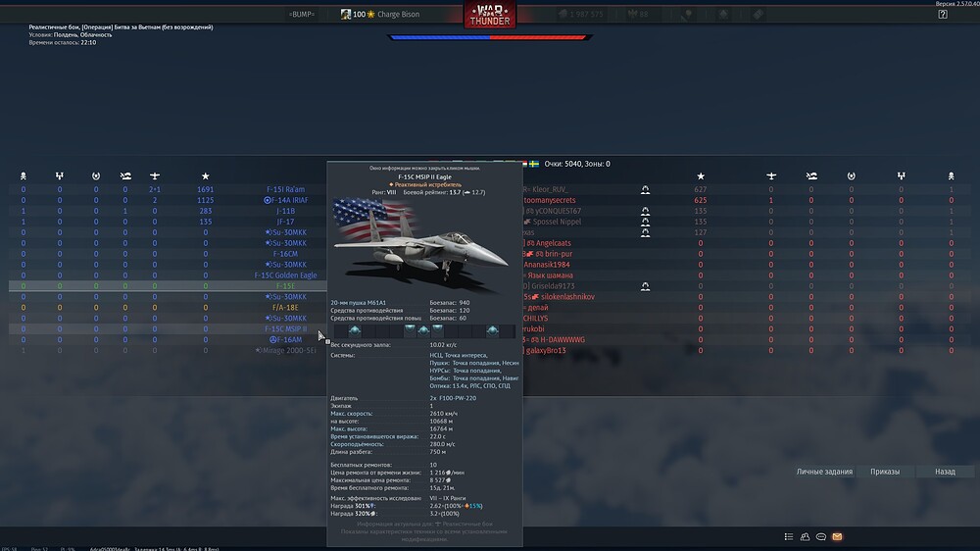Click the Назад button
The image size is (980, 551).
coord(945,472)
